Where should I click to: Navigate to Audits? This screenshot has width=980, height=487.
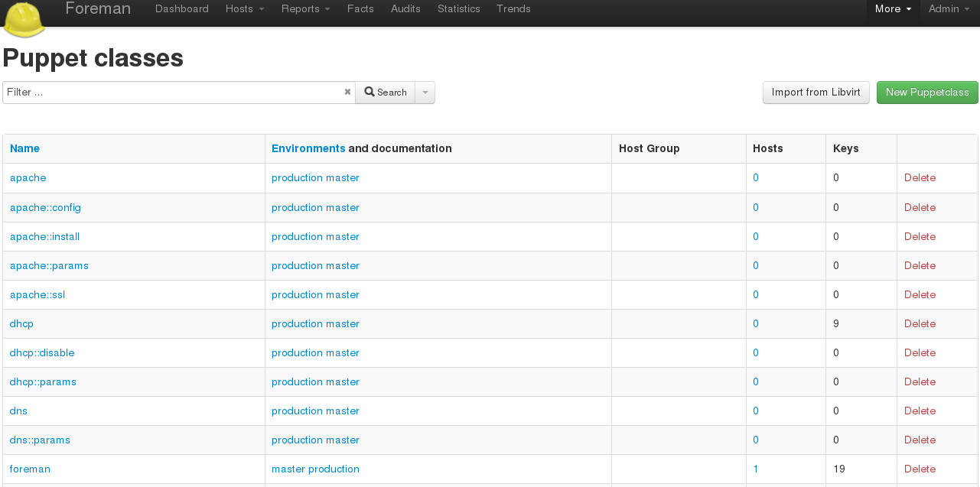(x=405, y=9)
